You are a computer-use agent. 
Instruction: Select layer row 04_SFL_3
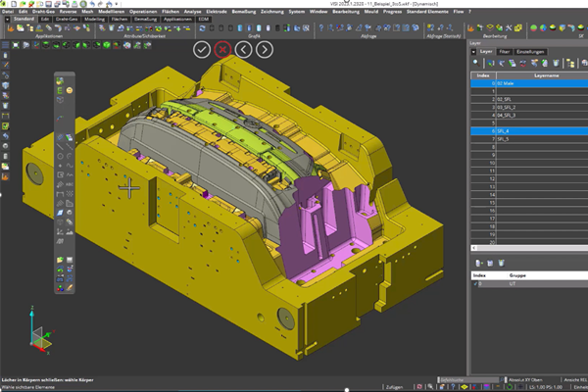[529, 116]
